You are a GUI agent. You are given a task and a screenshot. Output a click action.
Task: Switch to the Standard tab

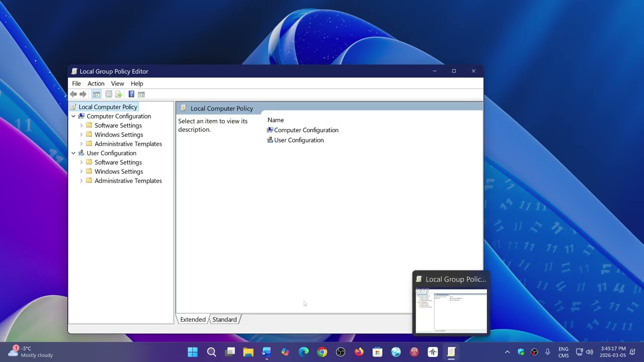(x=224, y=319)
